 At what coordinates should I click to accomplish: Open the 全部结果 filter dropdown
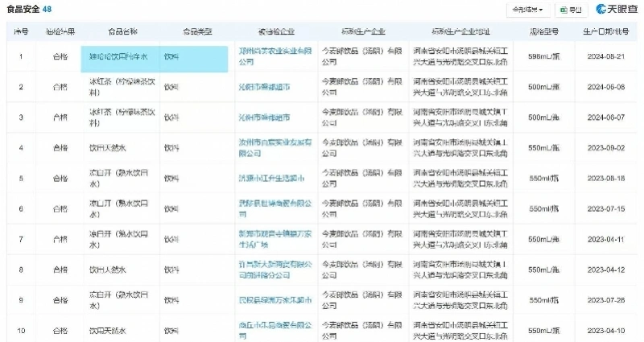528,10
